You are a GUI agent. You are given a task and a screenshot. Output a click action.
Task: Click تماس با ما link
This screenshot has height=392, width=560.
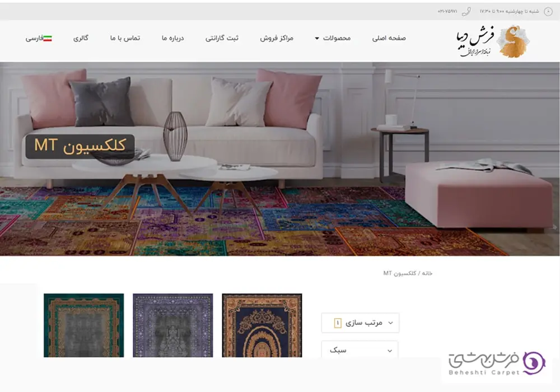[125, 38]
